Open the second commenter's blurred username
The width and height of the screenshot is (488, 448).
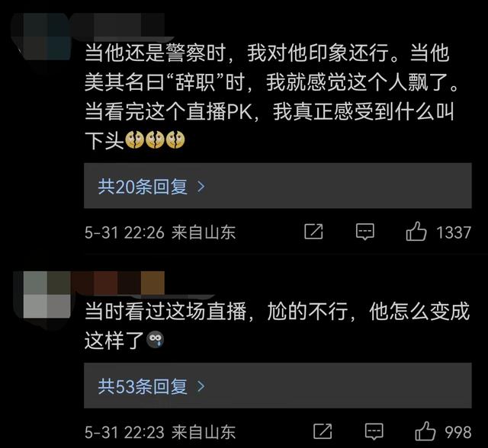coord(118,283)
